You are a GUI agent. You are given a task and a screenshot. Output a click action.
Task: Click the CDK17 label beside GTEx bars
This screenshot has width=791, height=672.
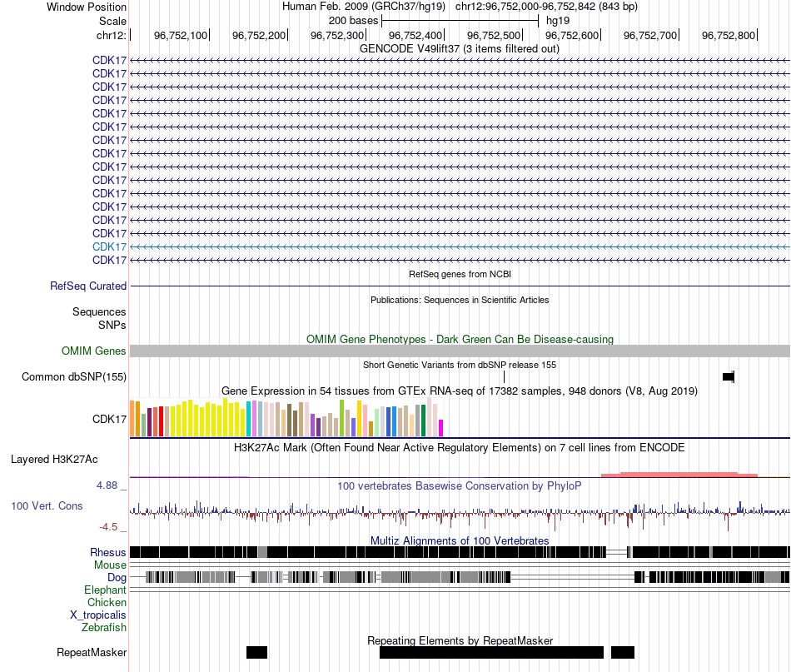point(109,419)
